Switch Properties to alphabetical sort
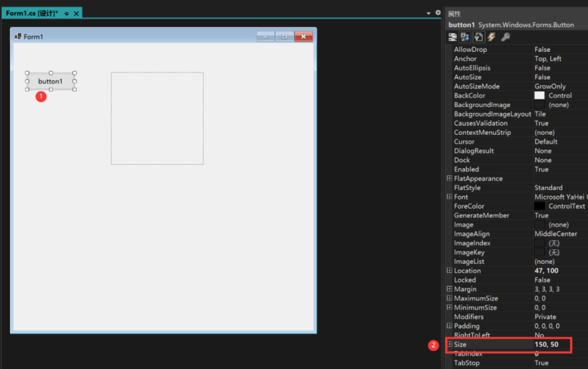Image resolution: width=588 pixels, height=369 pixels. point(465,37)
